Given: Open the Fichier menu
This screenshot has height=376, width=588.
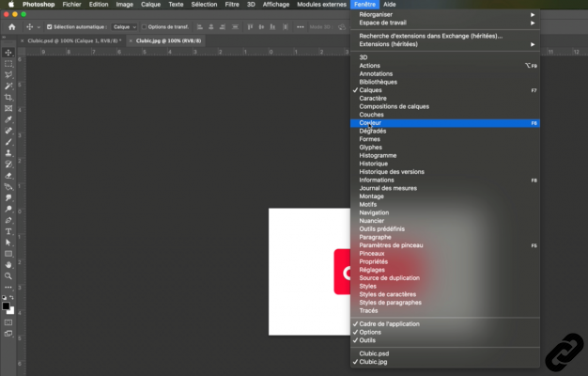Looking at the screenshot, I should pos(71,5).
